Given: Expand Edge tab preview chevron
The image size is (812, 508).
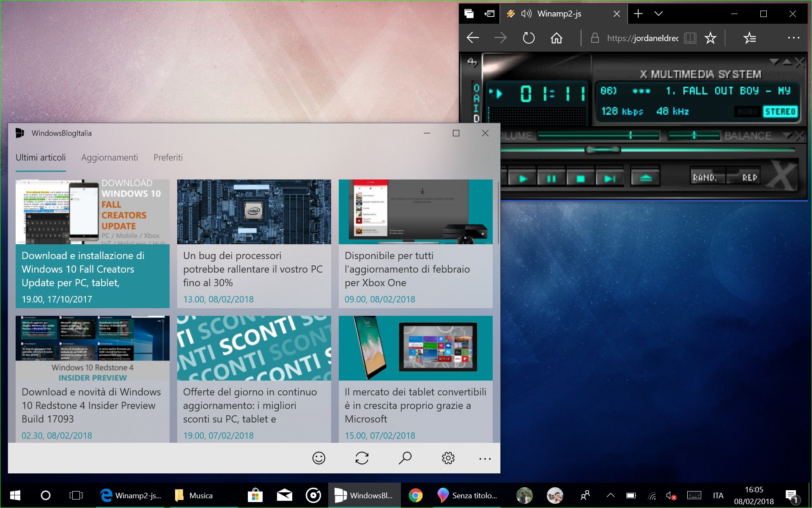Looking at the screenshot, I should (x=658, y=14).
